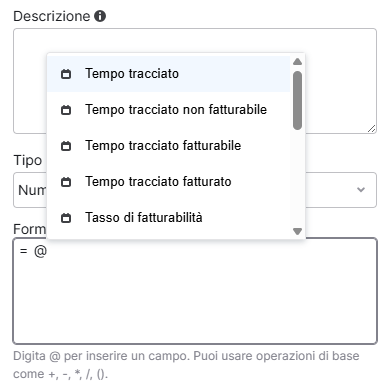Click the suggestion list's scroll up arrow

[297, 62]
